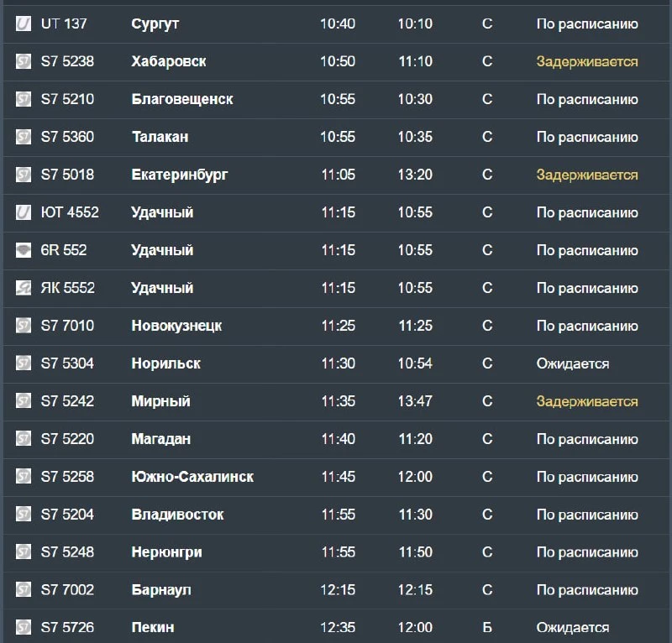Viewport: 672px width, 643px height.
Task: Select flight number S7 5242
Action: (67, 400)
